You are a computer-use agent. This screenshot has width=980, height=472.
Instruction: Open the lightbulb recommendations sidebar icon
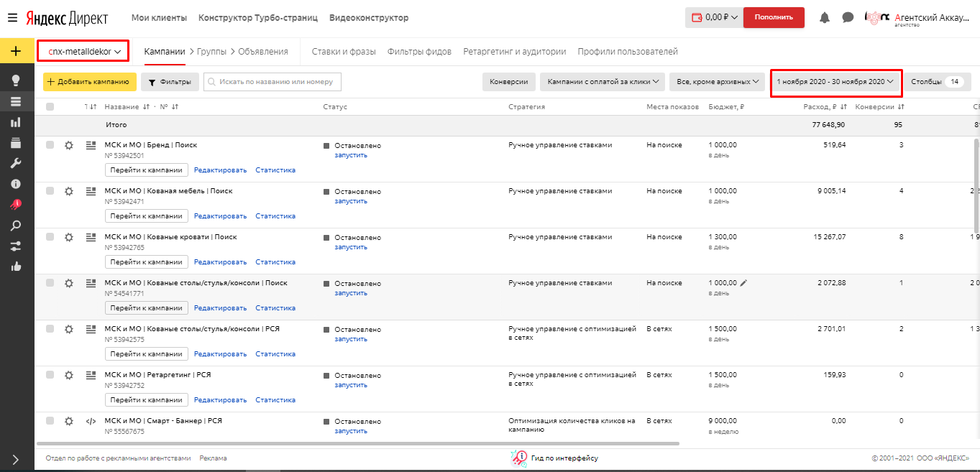[x=16, y=80]
